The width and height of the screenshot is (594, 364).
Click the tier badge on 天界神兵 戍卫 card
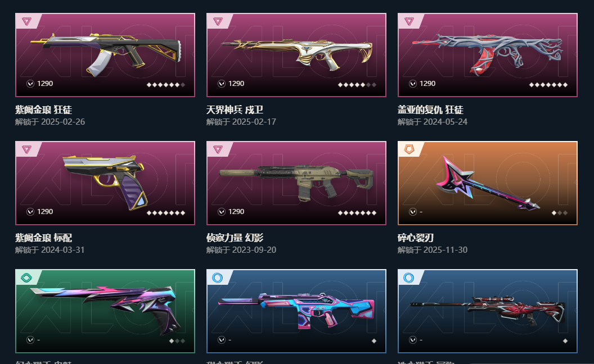pyautogui.click(x=218, y=21)
